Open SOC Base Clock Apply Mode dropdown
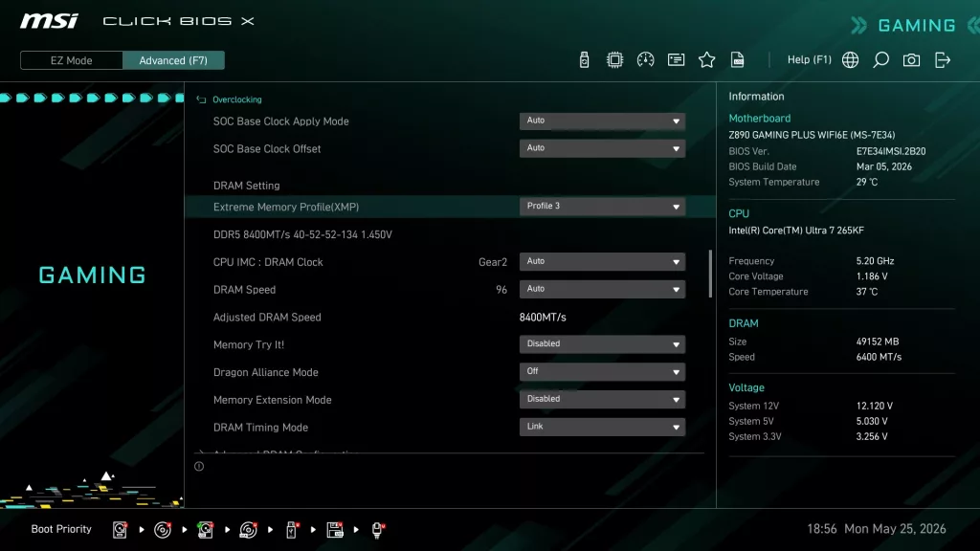 (x=602, y=121)
